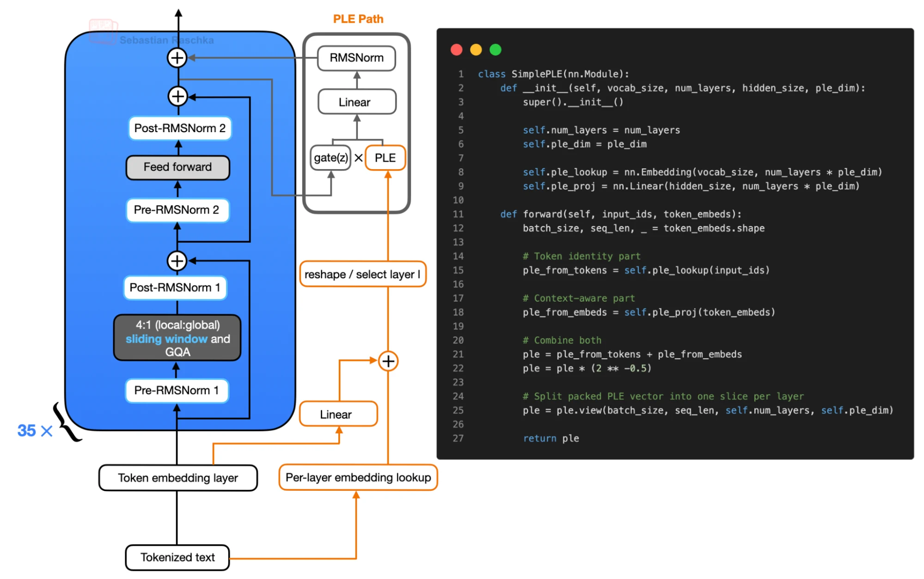Select the sliding window and GQA attention block
This screenshot has width=924, height=579.
[x=177, y=338]
